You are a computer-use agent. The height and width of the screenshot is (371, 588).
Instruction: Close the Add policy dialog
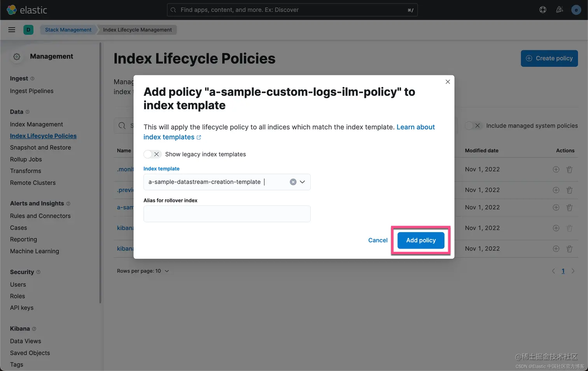(448, 82)
